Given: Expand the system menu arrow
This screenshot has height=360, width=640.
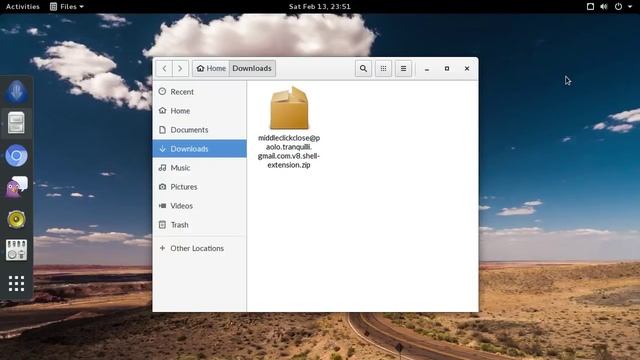Looking at the screenshot, I should point(630,7).
